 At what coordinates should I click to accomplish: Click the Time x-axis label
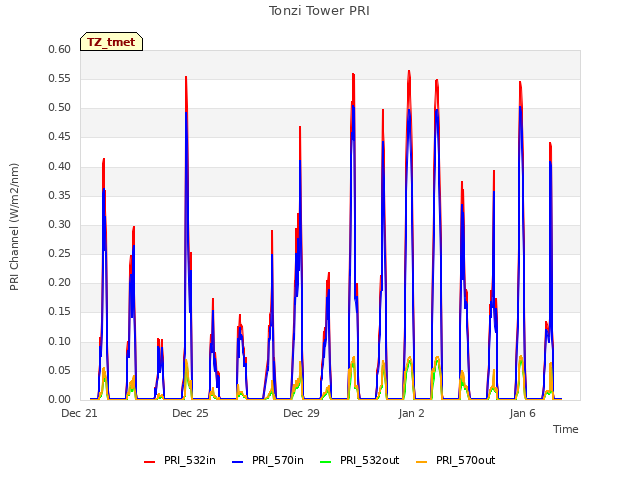[566, 429]
